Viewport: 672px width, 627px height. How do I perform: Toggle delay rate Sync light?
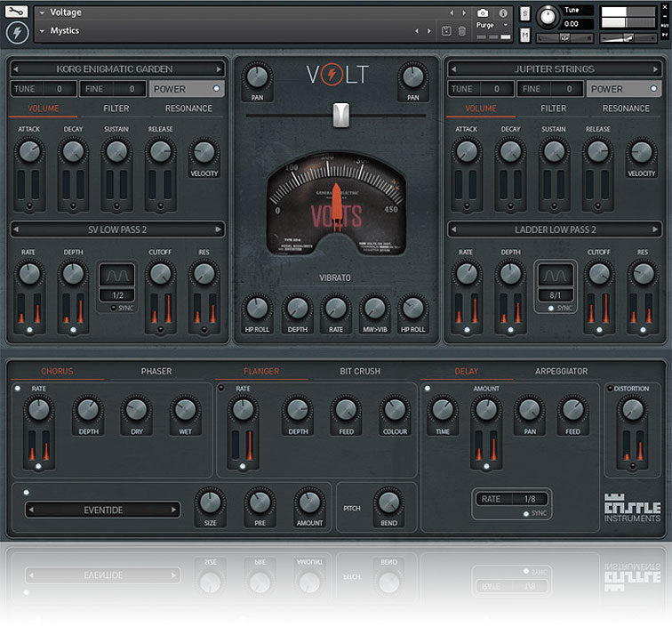coord(526,513)
